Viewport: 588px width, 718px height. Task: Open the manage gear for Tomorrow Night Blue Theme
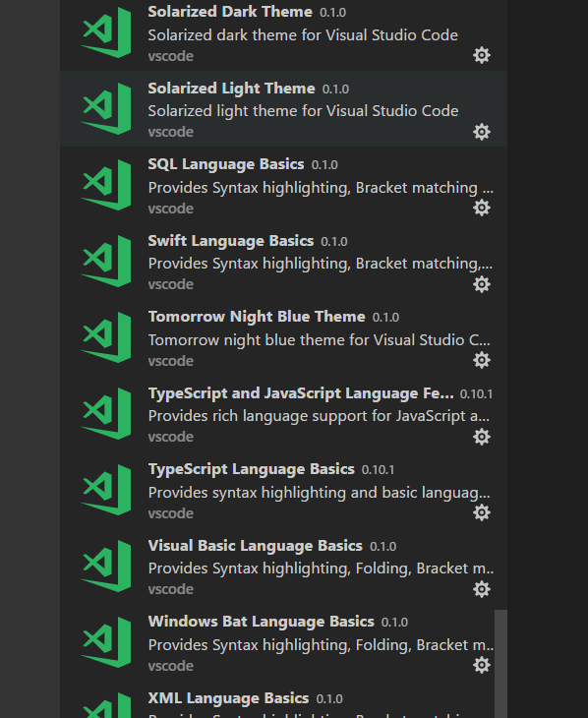(481, 360)
